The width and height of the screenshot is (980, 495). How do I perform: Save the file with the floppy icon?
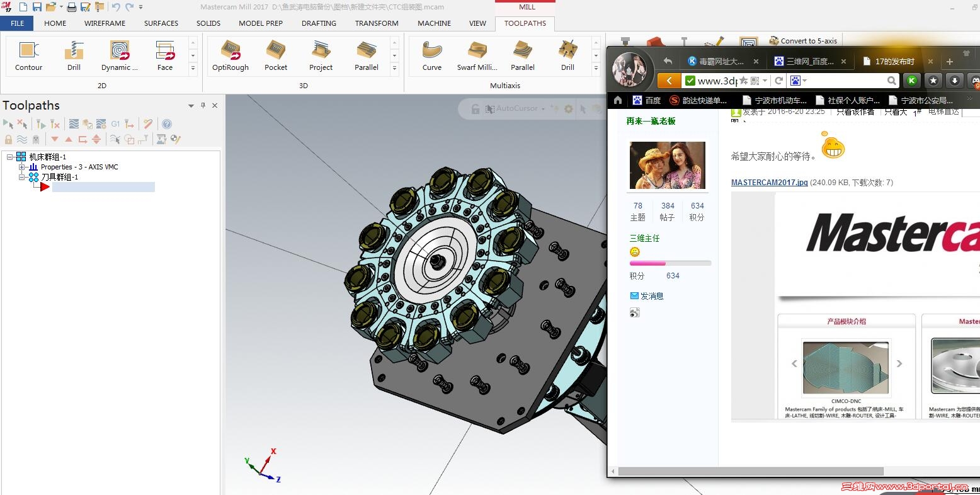pos(37,8)
